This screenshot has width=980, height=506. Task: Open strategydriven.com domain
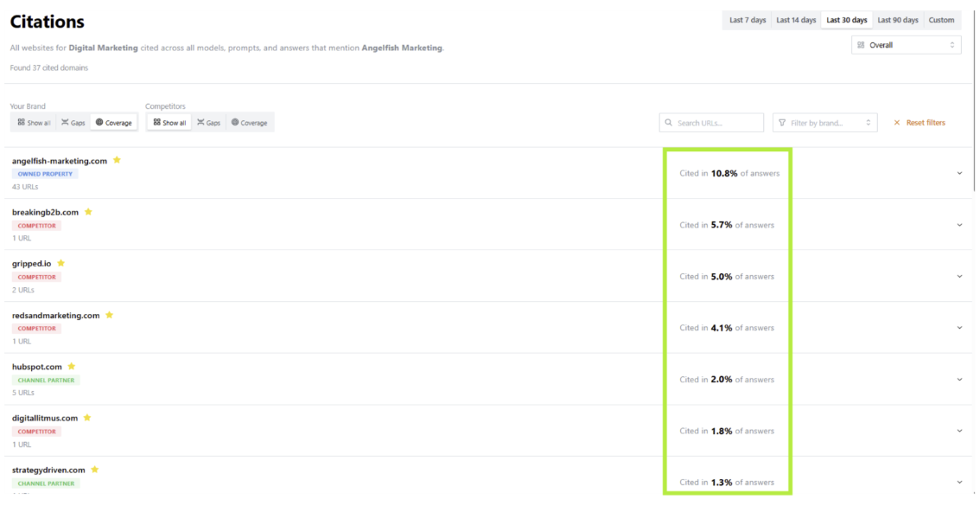click(x=48, y=470)
